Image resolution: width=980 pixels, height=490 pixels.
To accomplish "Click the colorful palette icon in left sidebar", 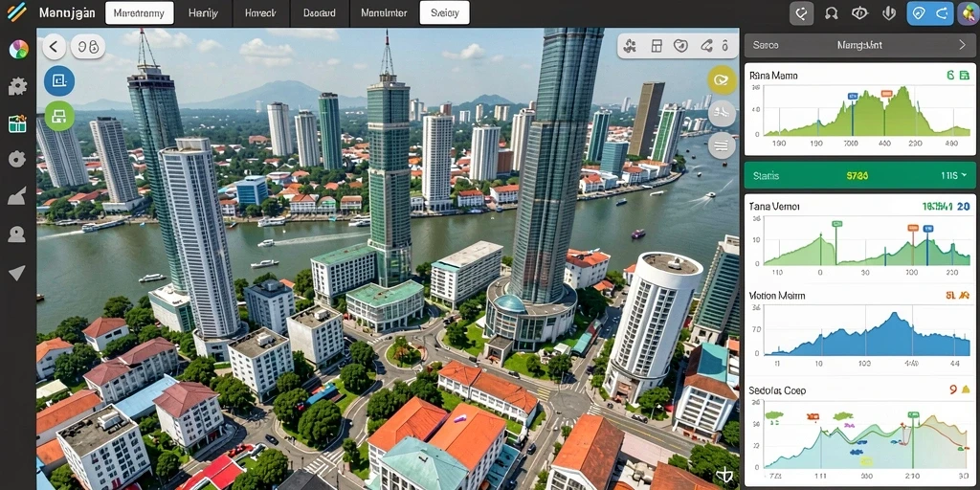I will (18, 50).
